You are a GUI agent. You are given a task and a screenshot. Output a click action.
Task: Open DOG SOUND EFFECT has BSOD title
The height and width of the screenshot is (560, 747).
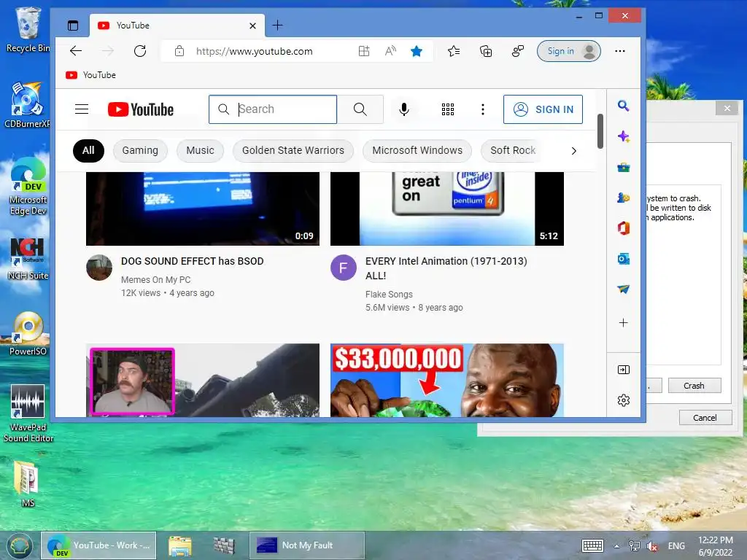pos(192,261)
